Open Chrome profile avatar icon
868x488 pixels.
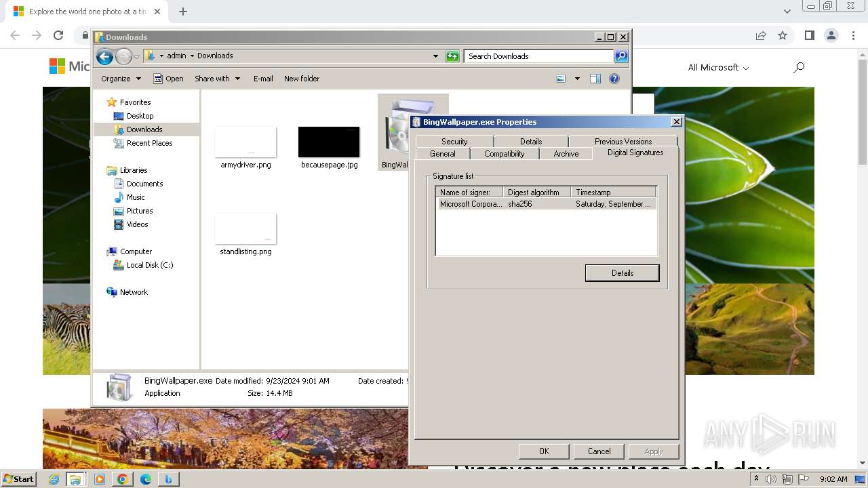click(831, 35)
